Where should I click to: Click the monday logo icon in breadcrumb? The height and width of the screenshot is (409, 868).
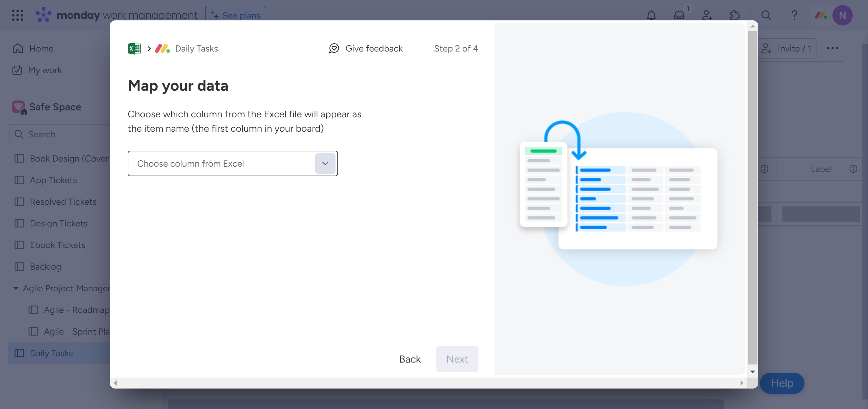coord(162,49)
